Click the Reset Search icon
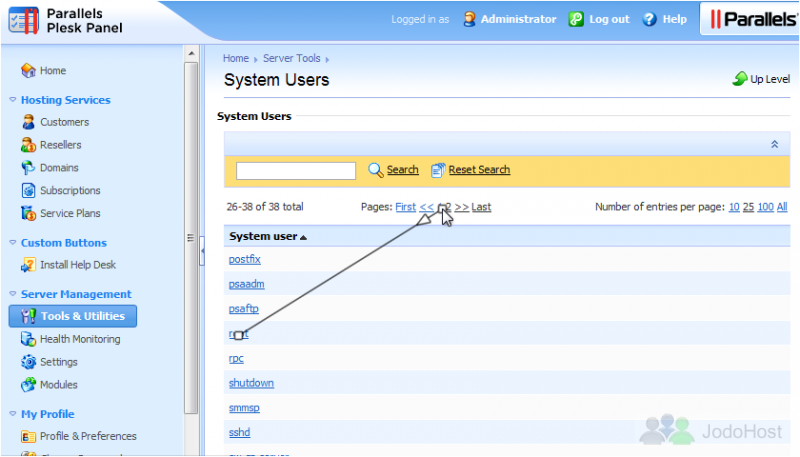The height and width of the screenshot is (457, 800). click(438, 170)
